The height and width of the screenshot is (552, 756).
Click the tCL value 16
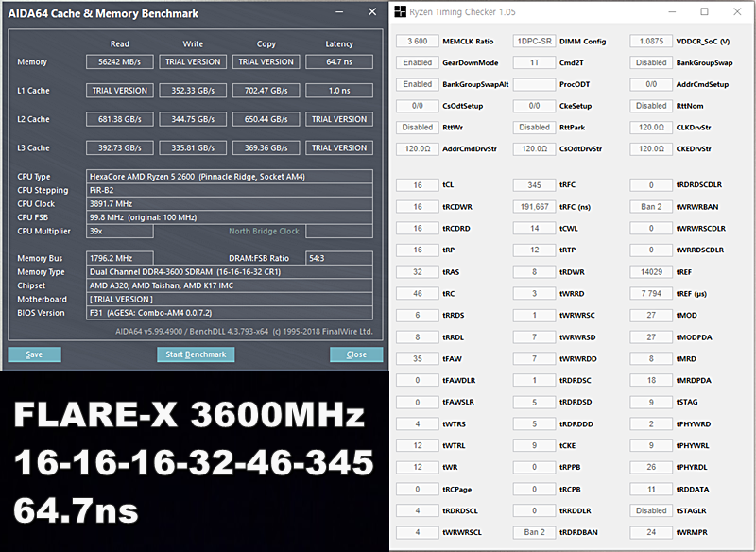click(x=418, y=185)
